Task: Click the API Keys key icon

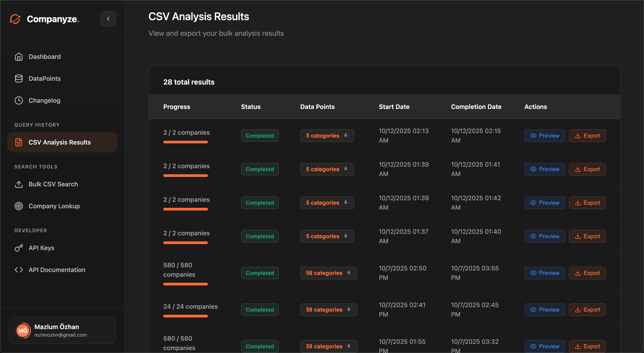Action: click(19, 248)
